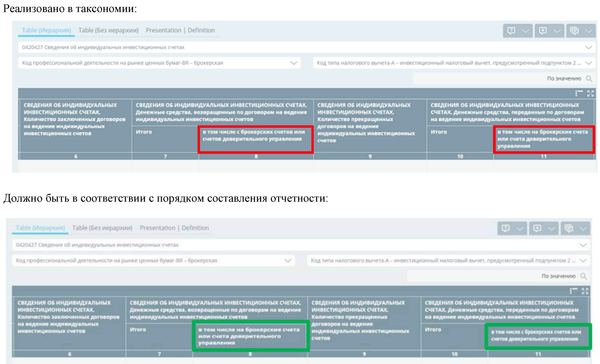Open Код типа налогового вычета dropdown, bottom panel
Image resolution: width=600 pixels, height=364 pixels.
point(449,260)
